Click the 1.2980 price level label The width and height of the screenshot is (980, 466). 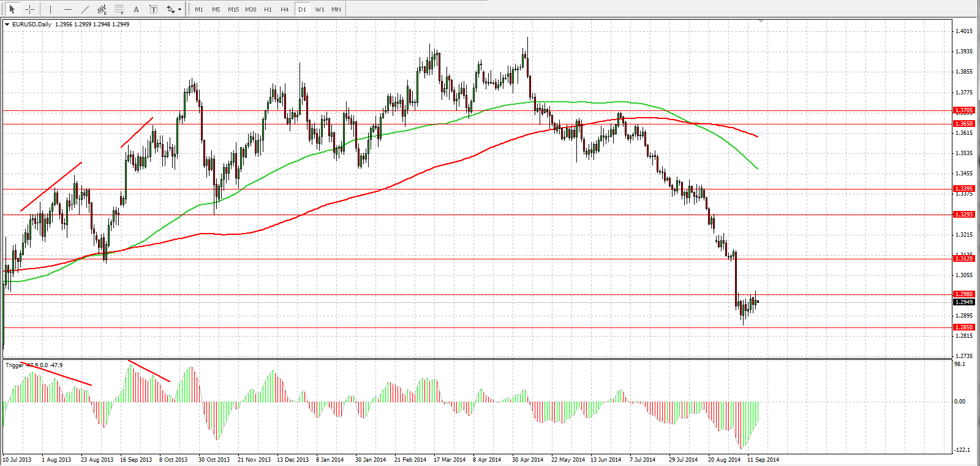tap(964, 294)
